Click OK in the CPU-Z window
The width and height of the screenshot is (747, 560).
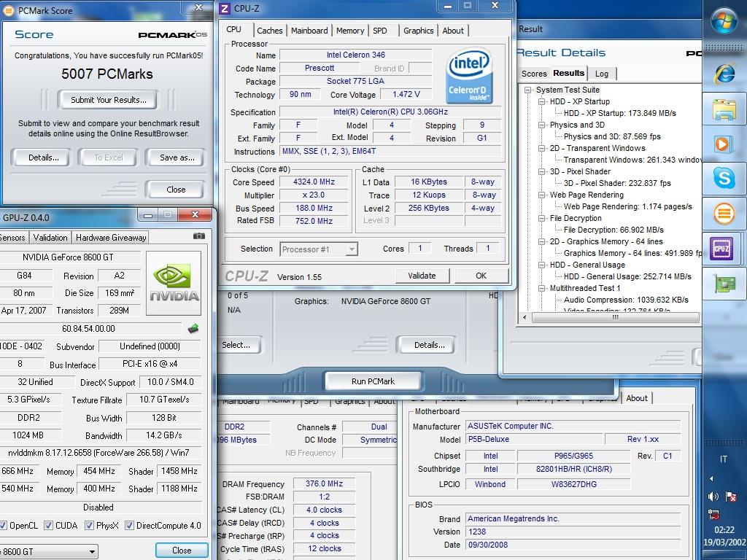[481, 276]
